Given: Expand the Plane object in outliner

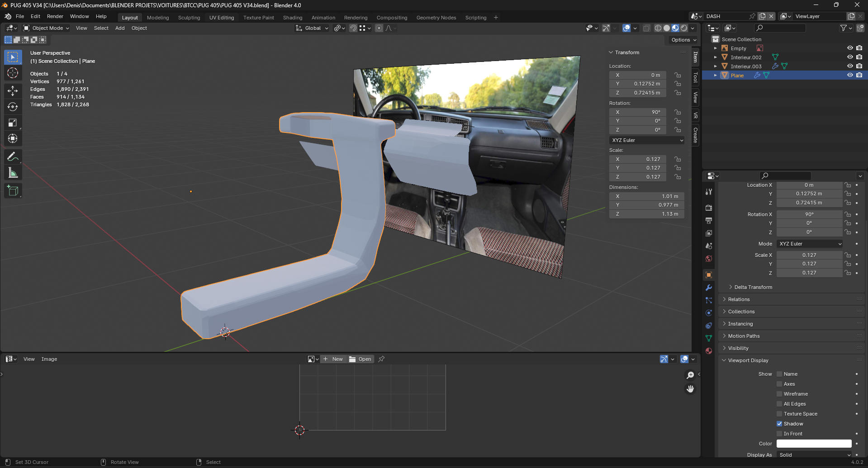Looking at the screenshot, I should 716,75.
